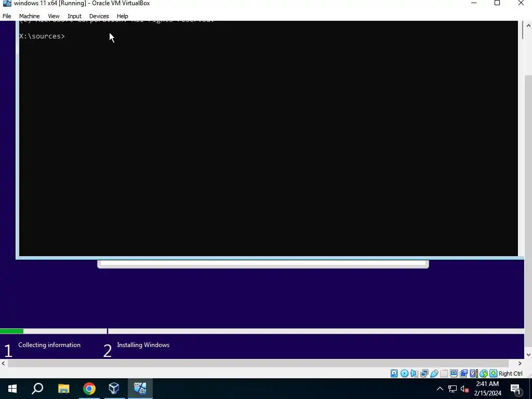Image resolution: width=532 pixels, height=399 pixels.
Task: Click the Collecting information step label
Action: (x=49, y=345)
